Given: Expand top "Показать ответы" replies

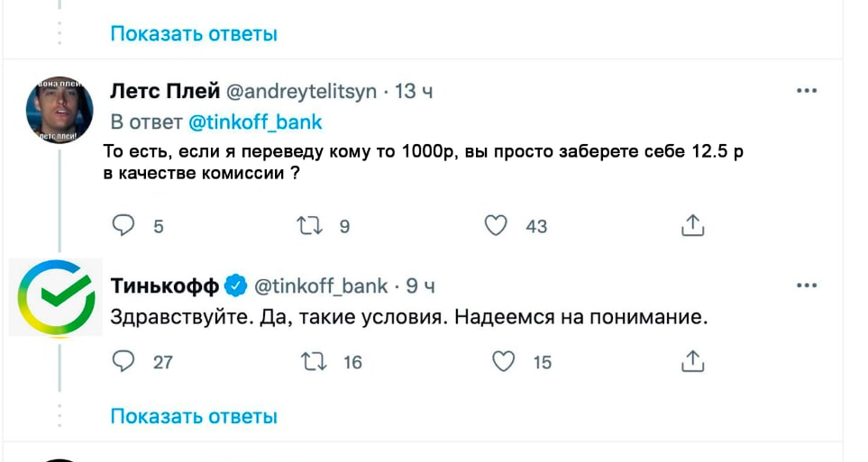Looking at the screenshot, I should coord(194,34).
